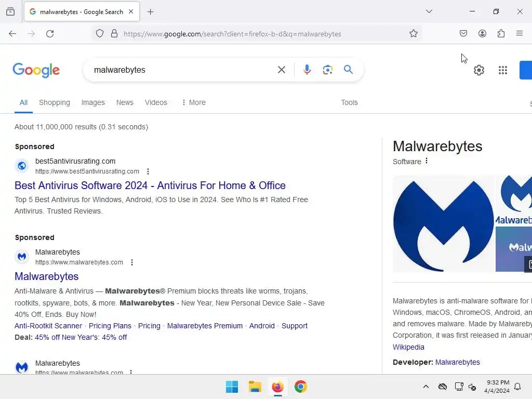Click into the Google search box
532x399 pixels.
tap(183, 70)
